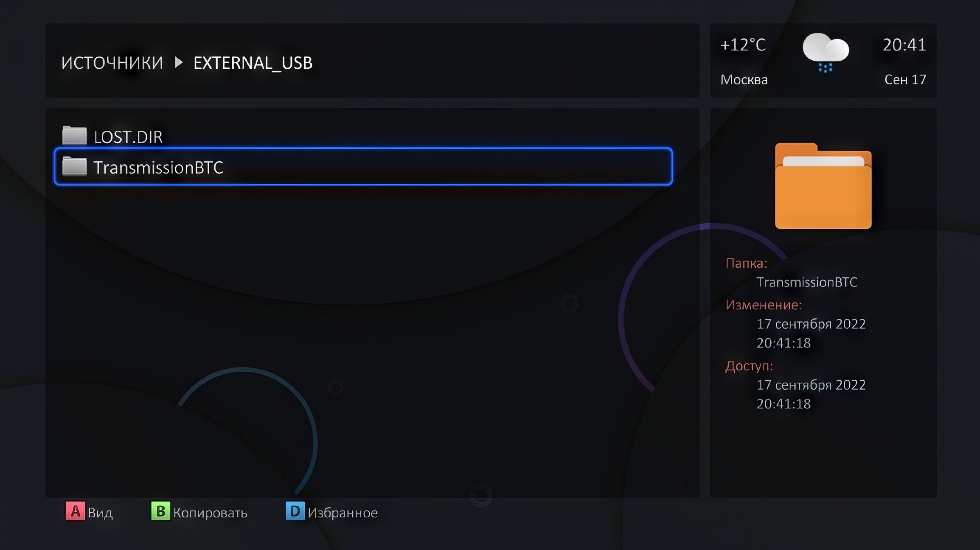
Task: Click the TransmissionBTC folder icon in list
Action: tap(74, 167)
